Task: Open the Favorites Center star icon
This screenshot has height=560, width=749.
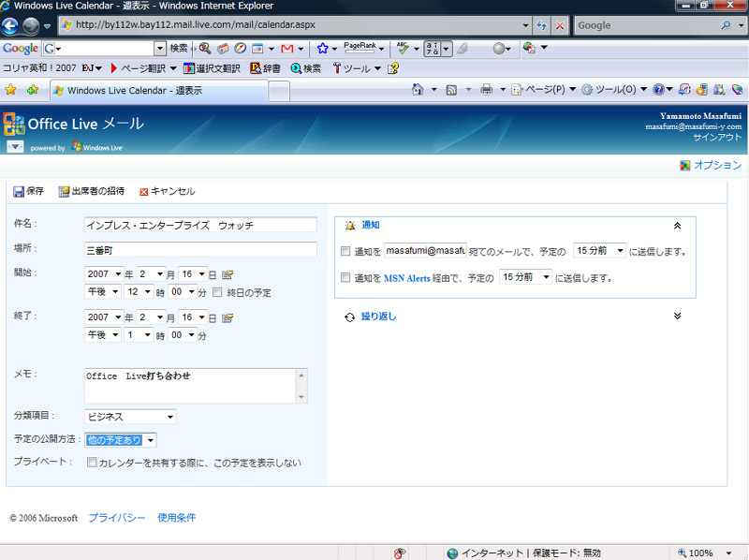Action: (10, 89)
